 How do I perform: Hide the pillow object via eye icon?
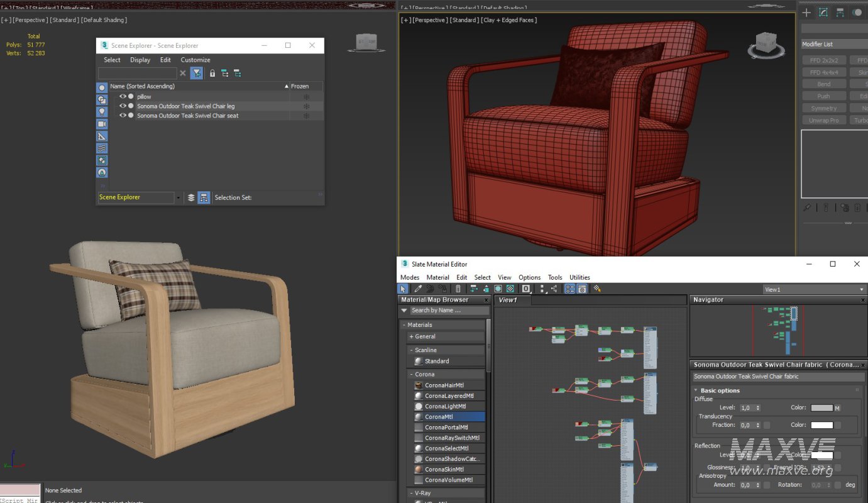coord(123,97)
